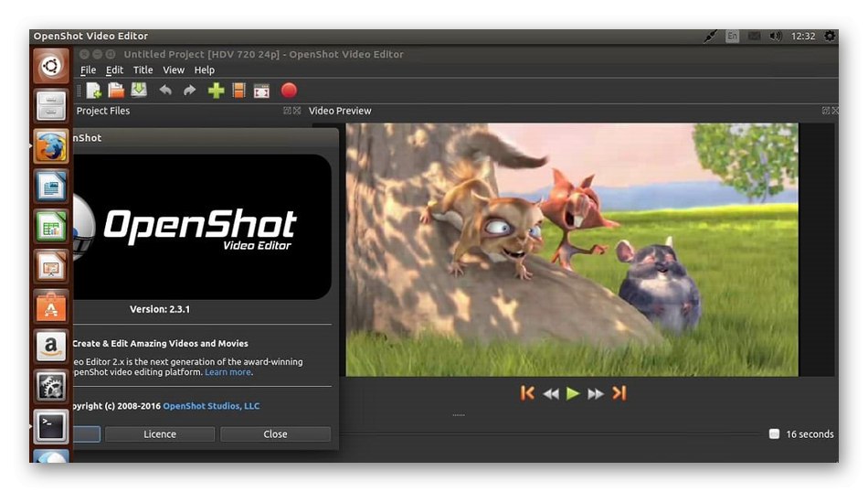Viewport: 868px width, 492px height.
Task: Open a project with the folder icon
Action: pyautogui.click(x=116, y=91)
